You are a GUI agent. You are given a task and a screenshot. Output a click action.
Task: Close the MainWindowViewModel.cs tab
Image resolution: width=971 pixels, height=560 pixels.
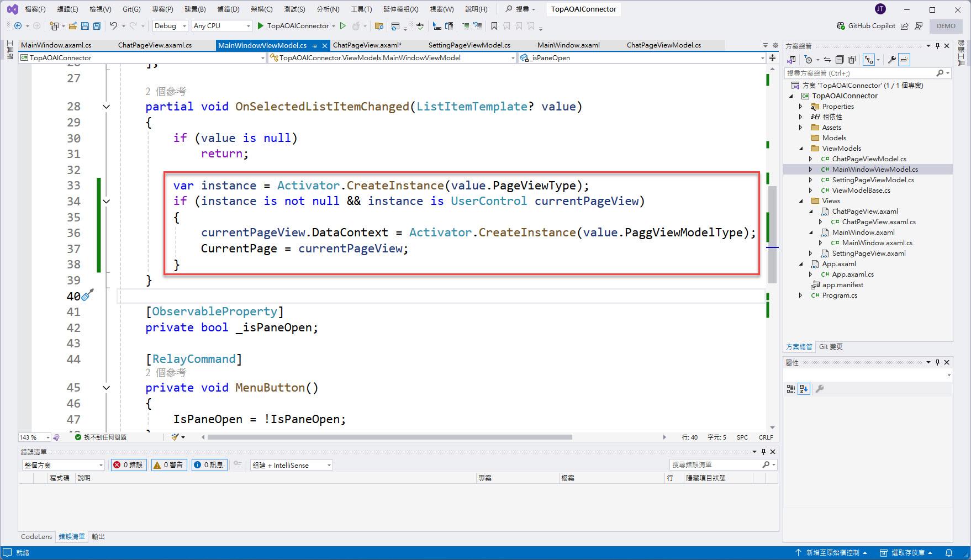(325, 46)
